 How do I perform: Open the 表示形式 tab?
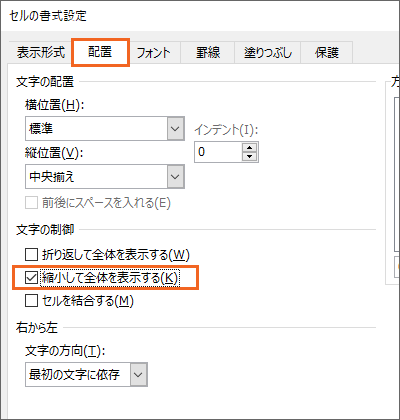41,53
